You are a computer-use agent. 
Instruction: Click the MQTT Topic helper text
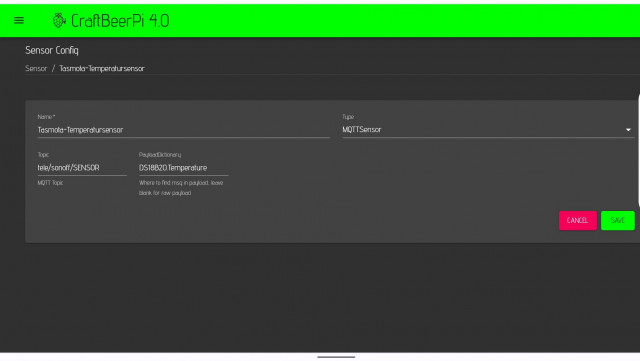(50, 183)
